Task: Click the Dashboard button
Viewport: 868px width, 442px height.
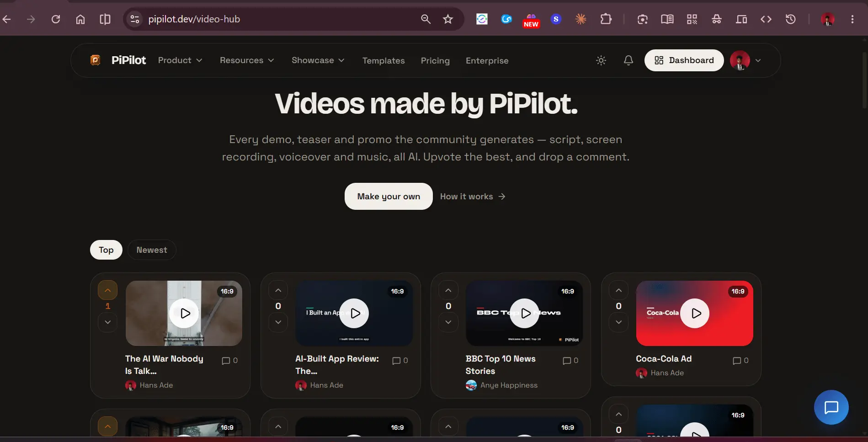Action: coord(684,60)
